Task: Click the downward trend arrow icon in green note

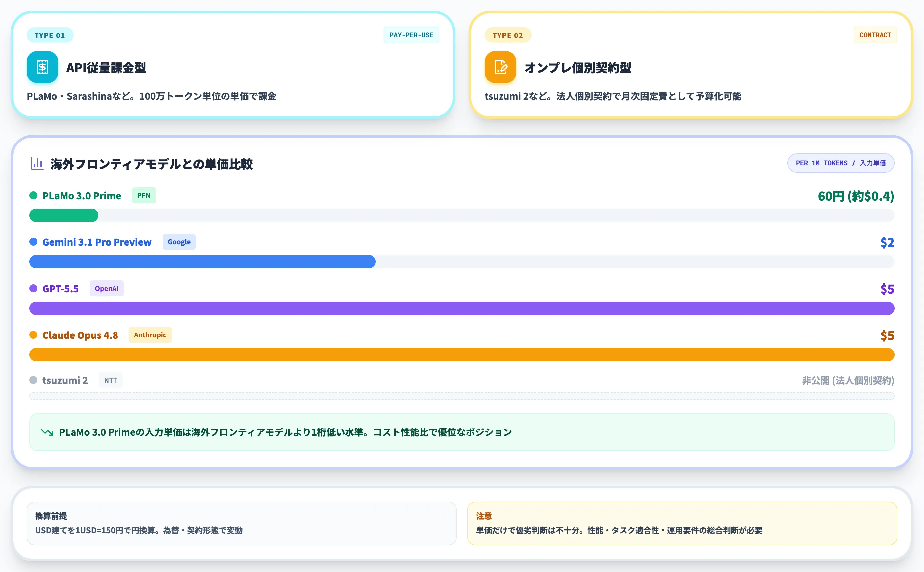Action: point(47,432)
